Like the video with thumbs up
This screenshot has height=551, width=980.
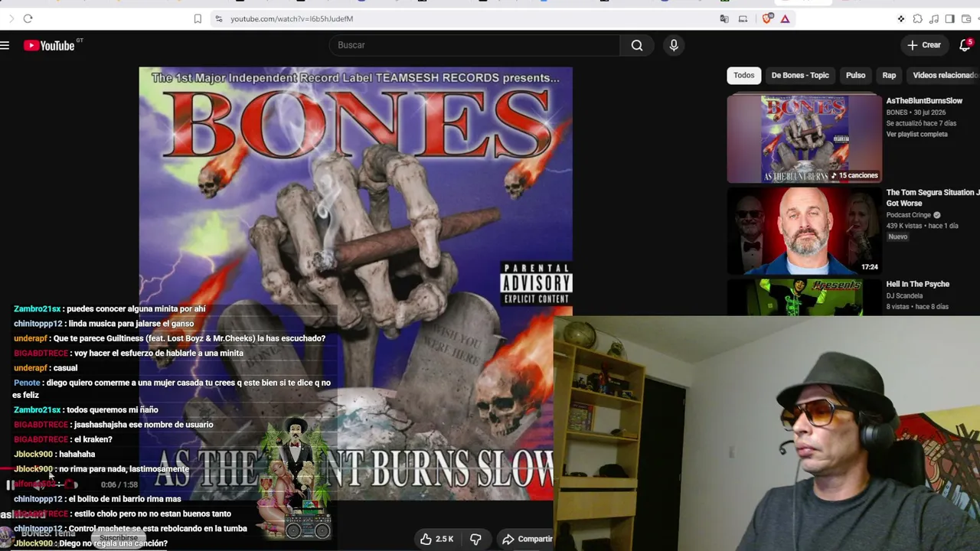436,539
